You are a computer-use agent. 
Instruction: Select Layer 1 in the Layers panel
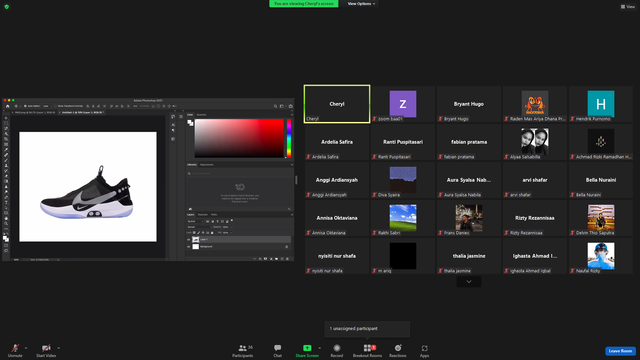tap(239, 240)
